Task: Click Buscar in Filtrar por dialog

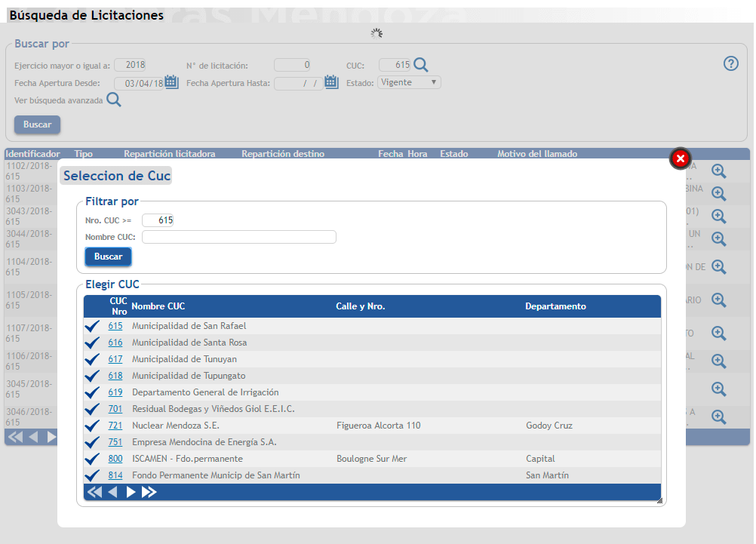Action: pyautogui.click(x=108, y=257)
